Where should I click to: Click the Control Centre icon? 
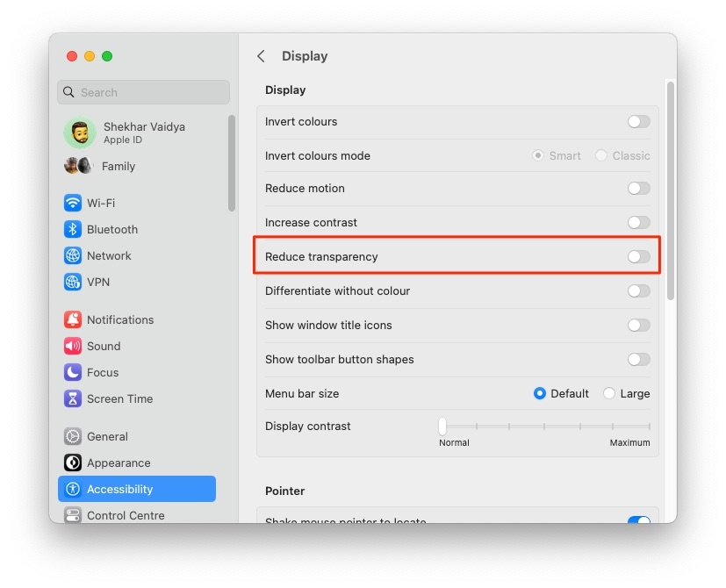coord(73,515)
